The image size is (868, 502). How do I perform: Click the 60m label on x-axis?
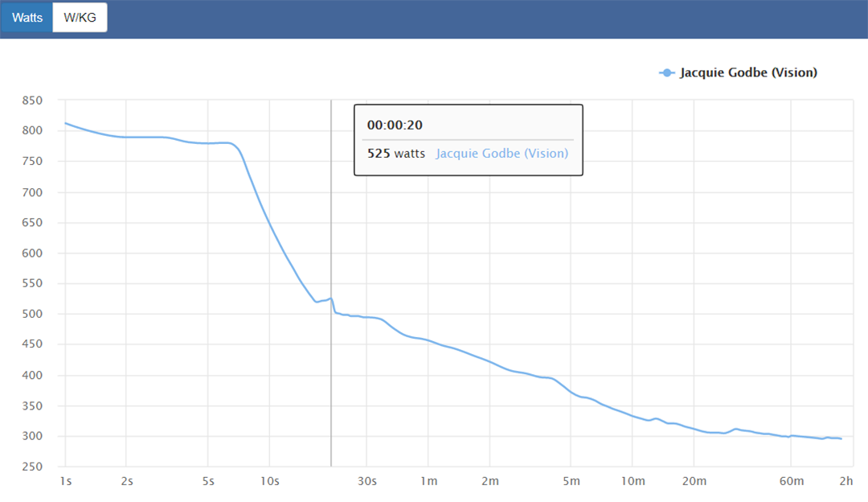[x=792, y=481]
